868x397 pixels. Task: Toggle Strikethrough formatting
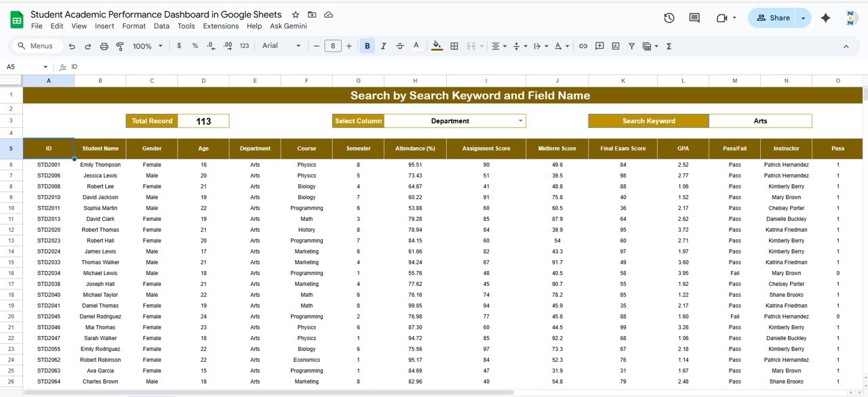tap(400, 46)
